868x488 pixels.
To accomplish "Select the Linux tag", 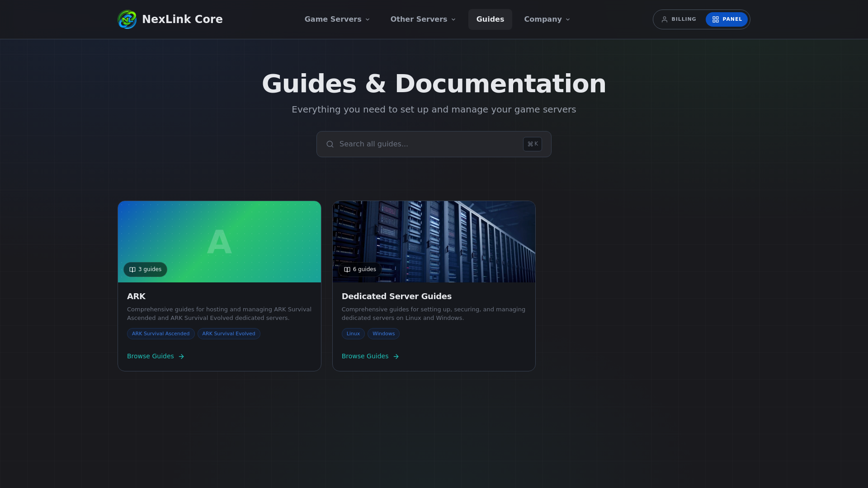I will coord(353,334).
